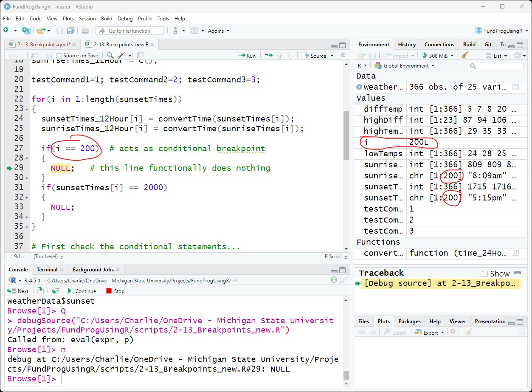View weatherData table grid icon
Screen dimensions: 532x392
coord(515,87)
